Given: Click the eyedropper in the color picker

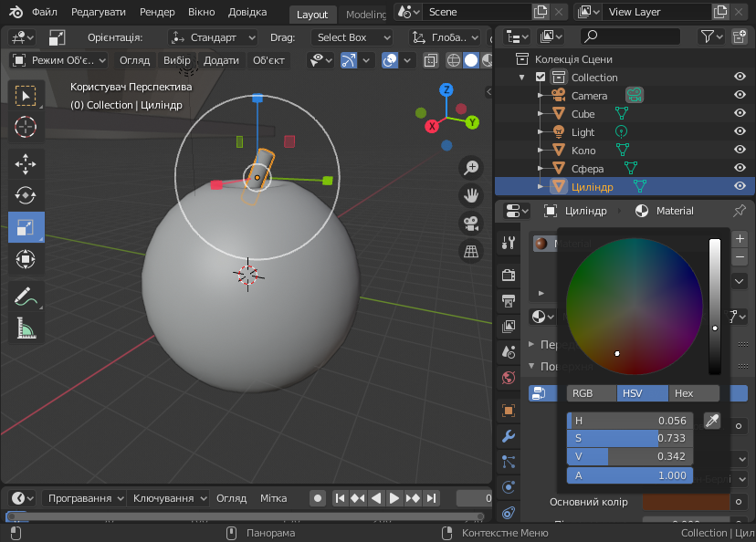Looking at the screenshot, I should (712, 421).
